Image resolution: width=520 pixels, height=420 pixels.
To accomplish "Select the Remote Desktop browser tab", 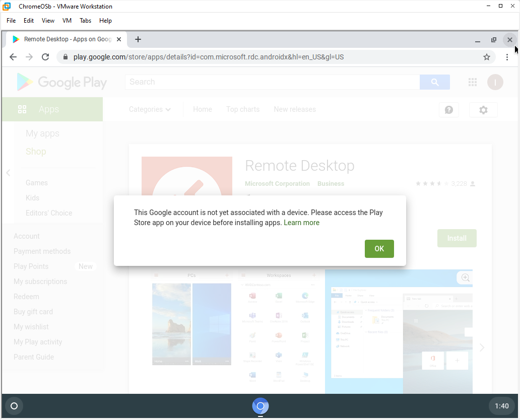I will tap(67, 39).
